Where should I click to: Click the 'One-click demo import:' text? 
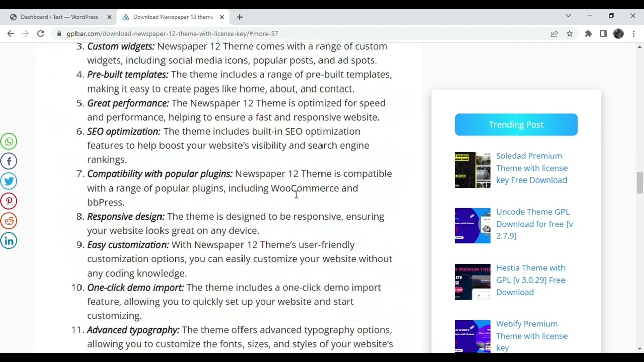click(x=135, y=288)
